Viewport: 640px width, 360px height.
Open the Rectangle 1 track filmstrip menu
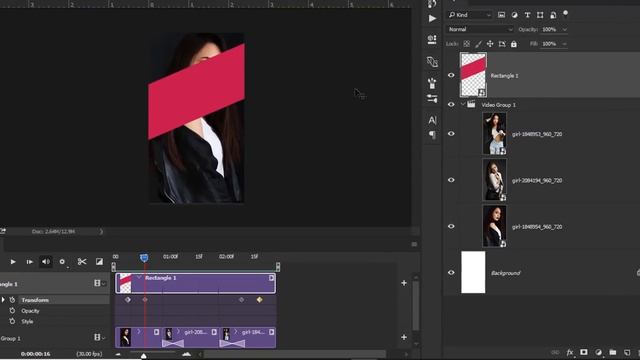pyautogui.click(x=100, y=283)
